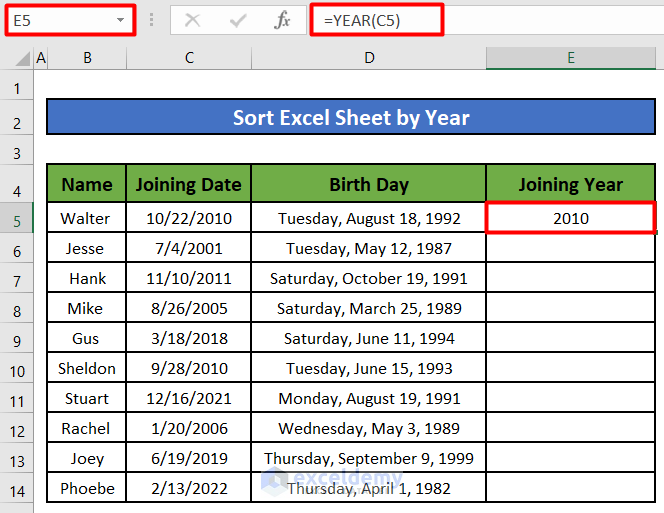Open the Insert Function fx dialog
Screen dimensions: 664x513
(283, 20)
